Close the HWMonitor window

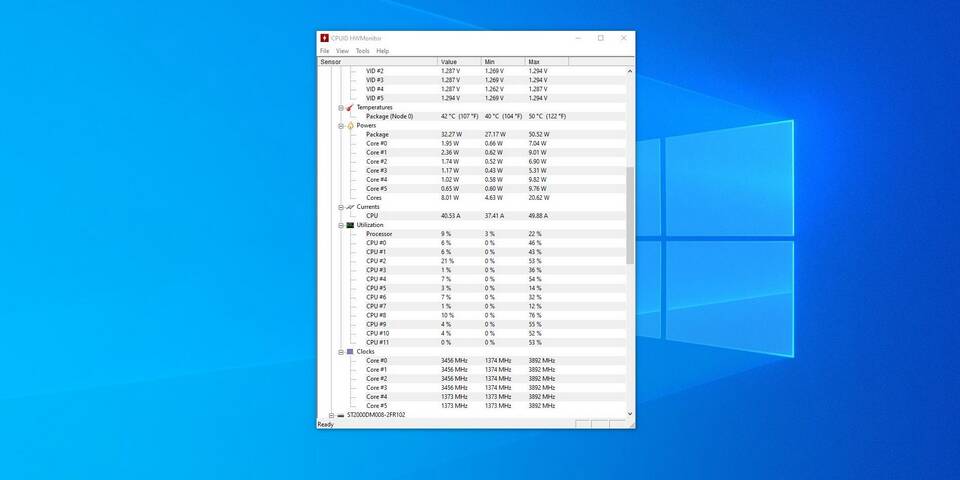623,38
